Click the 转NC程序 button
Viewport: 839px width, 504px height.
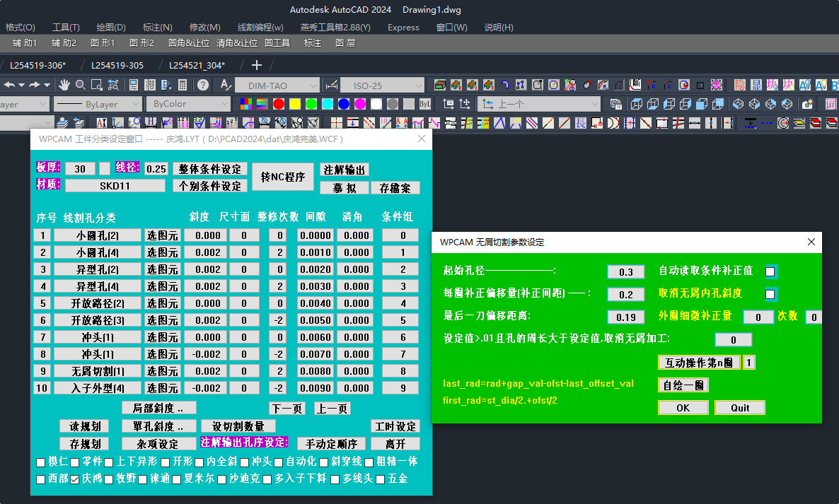(x=282, y=177)
